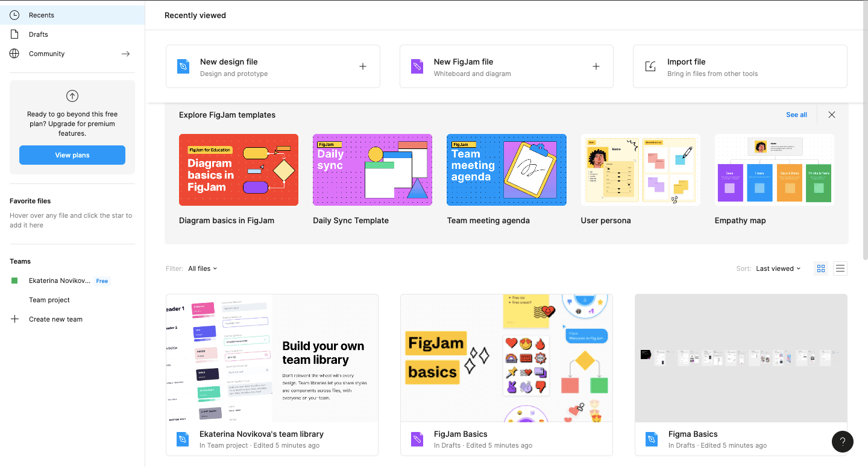Click the Figma Basics file name

pyautogui.click(x=693, y=434)
